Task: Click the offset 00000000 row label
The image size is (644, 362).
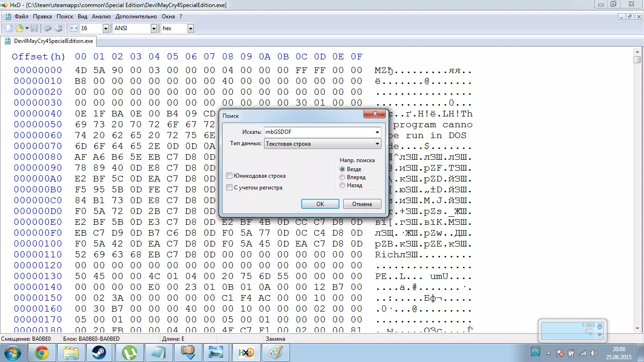Action: coord(38,70)
